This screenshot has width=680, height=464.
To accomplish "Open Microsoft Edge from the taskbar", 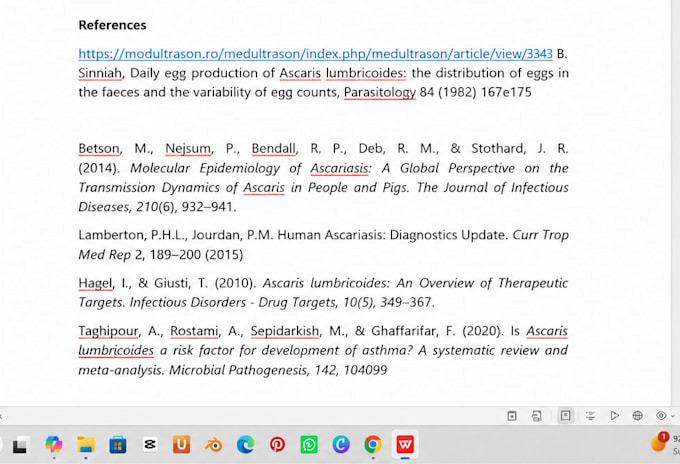I will pyautogui.click(x=245, y=444).
